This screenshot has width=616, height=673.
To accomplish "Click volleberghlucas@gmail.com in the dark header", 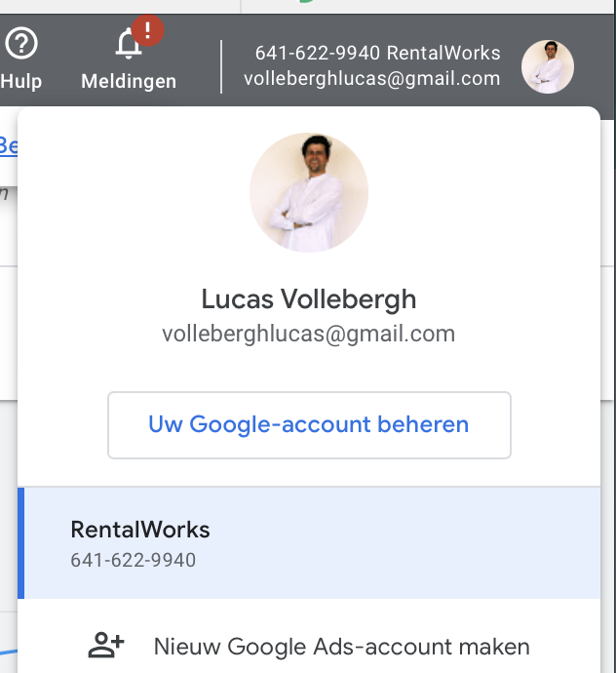I will coord(372,79).
